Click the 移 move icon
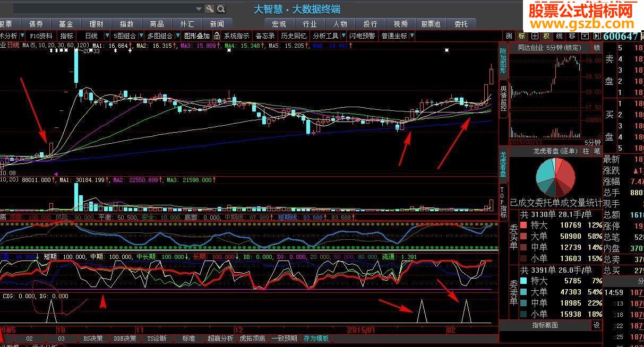The width and height of the screenshot is (644, 347). (x=572, y=36)
